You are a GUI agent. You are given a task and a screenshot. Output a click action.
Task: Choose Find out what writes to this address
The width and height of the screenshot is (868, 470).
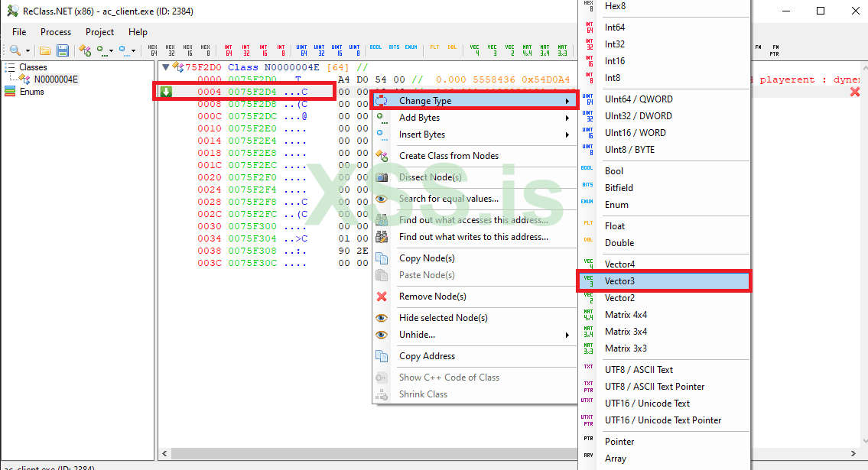click(x=474, y=237)
